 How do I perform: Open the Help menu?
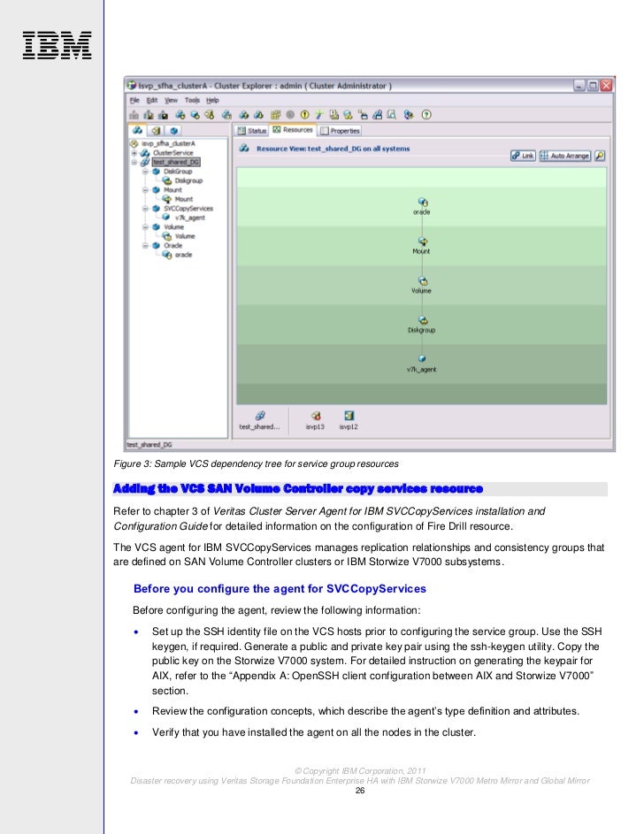tap(212, 100)
